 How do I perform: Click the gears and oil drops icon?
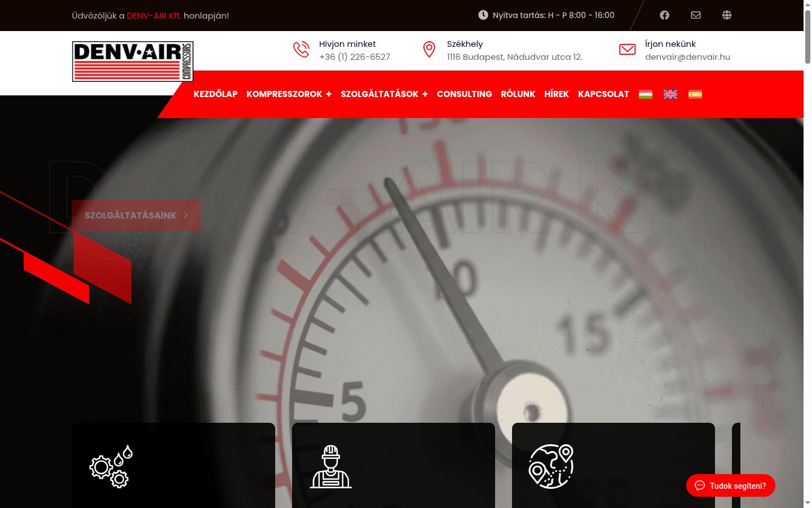[111, 466]
